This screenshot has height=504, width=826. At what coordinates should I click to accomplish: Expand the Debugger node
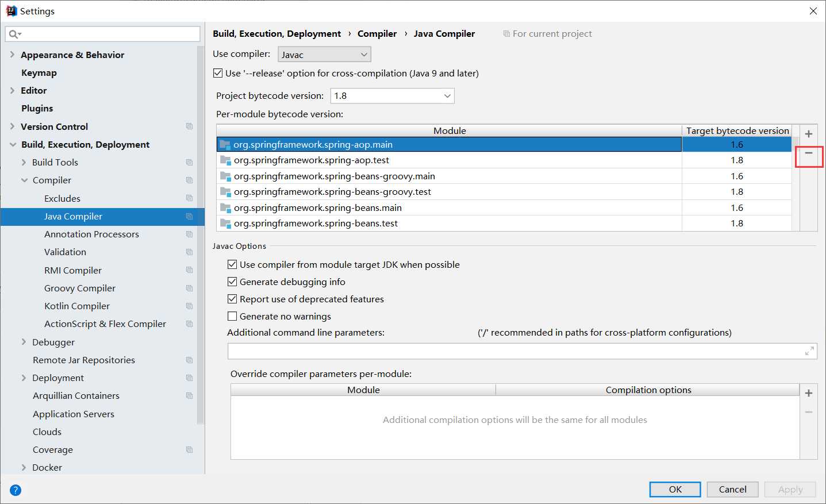pyautogui.click(x=24, y=342)
